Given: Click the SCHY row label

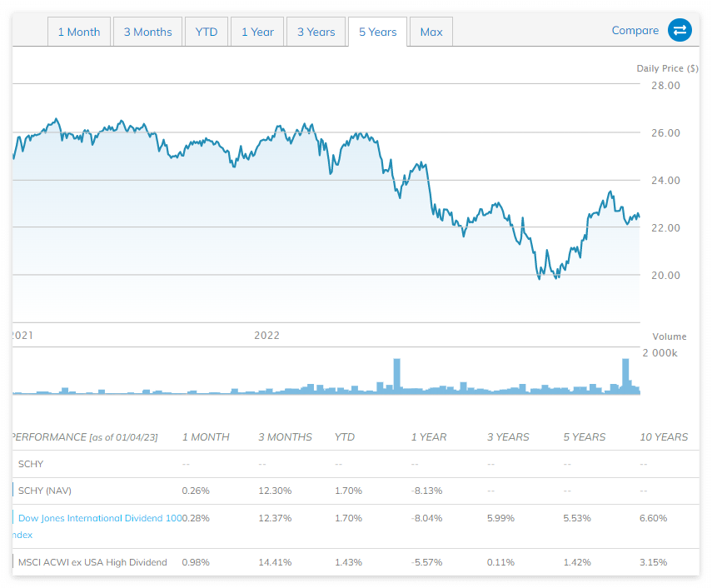Looking at the screenshot, I should click(31, 464).
